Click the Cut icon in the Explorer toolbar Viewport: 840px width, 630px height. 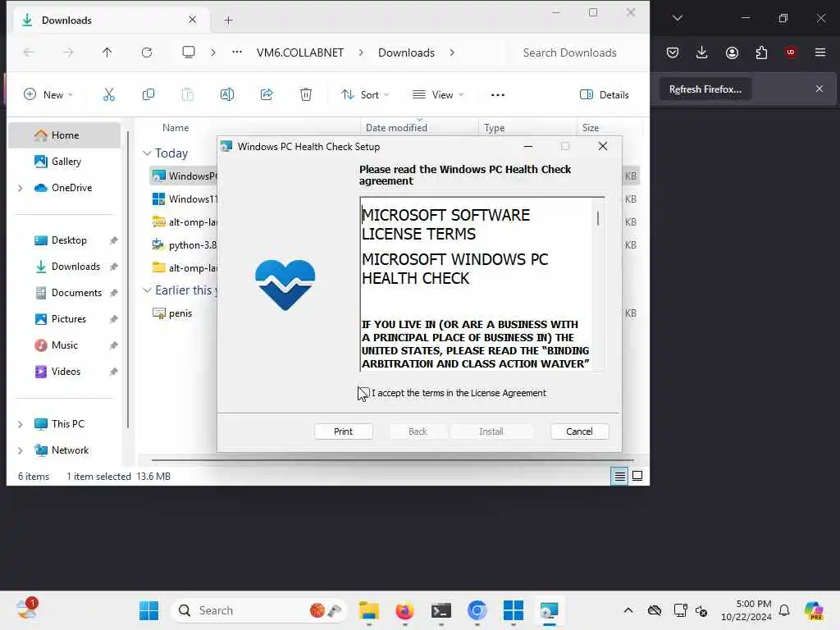109,95
